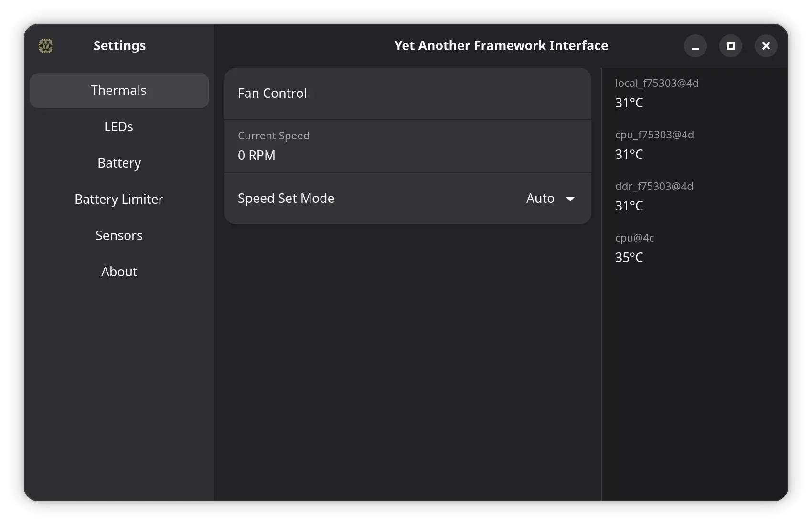Click the maximize window icon
Image resolution: width=812 pixels, height=525 pixels.
coord(731,46)
